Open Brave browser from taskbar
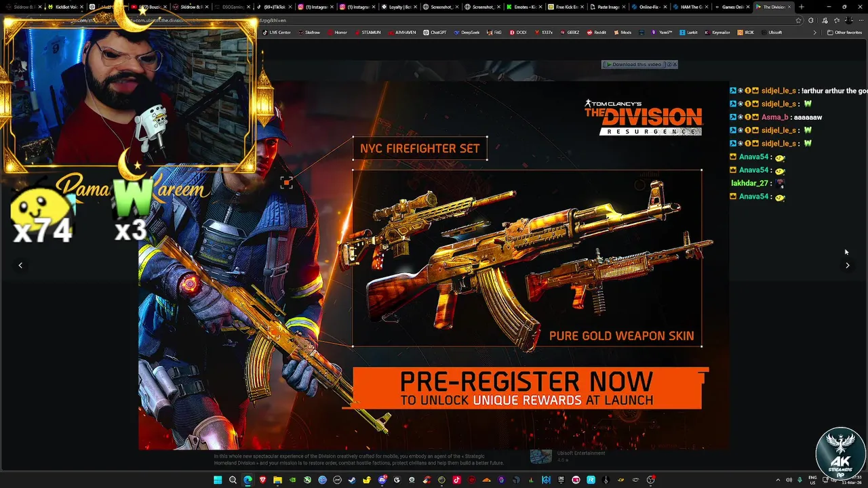Image resolution: width=868 pixels, height=488 pixels. 262,480
